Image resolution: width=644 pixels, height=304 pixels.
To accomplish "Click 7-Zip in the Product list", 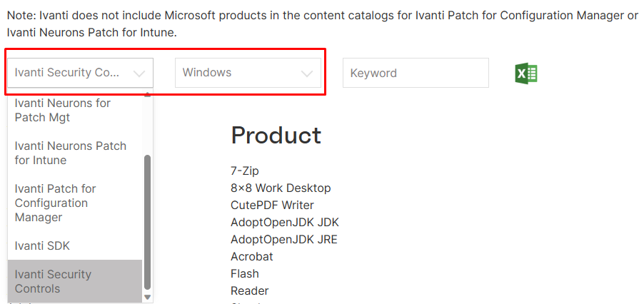I will coord(245,171).
